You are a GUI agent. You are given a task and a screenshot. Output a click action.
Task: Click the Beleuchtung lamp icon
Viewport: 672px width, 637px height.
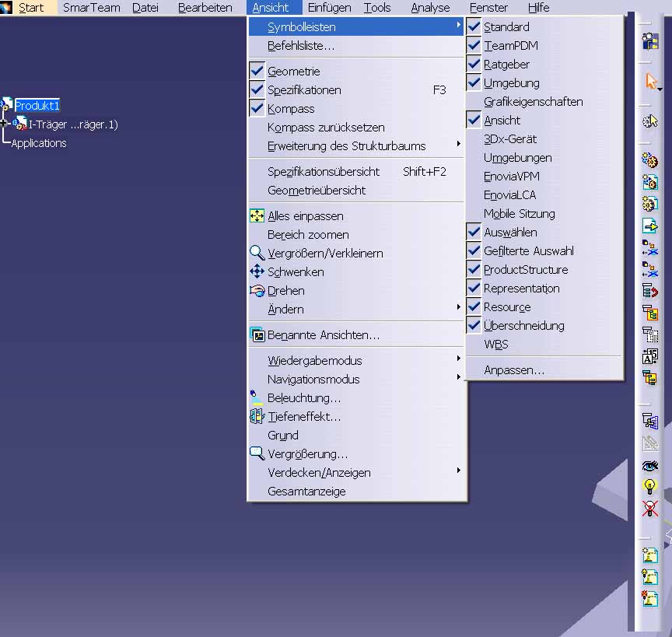257,397
